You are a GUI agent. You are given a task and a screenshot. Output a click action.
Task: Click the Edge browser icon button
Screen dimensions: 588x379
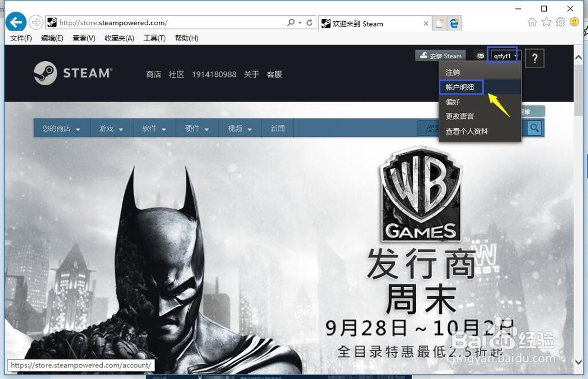point(454,24)
